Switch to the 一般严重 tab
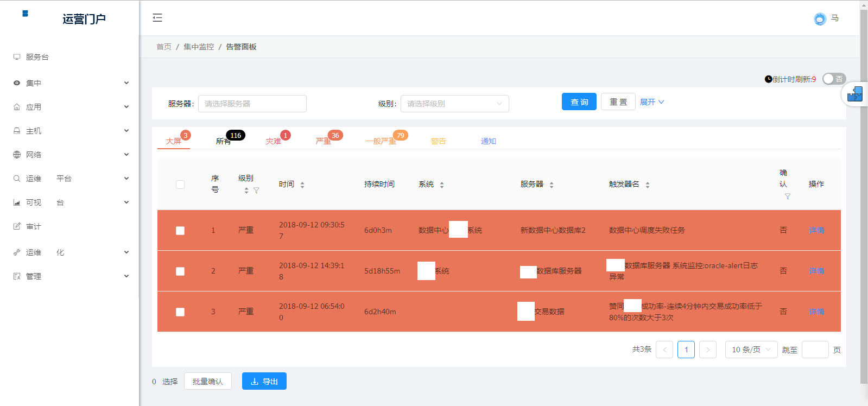The height and width of the screenshot is (406, 868). [x=381, y=141]
